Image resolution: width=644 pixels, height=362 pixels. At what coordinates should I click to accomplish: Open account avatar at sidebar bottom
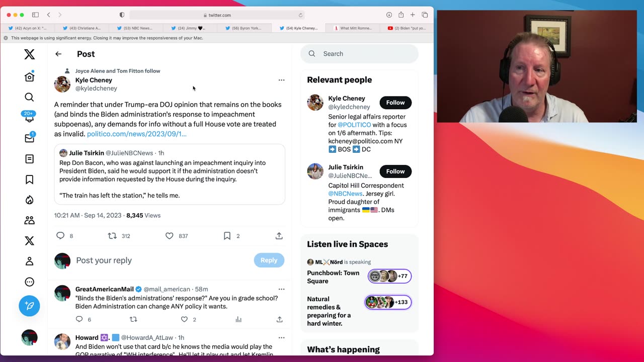click(x=29, y=337)
